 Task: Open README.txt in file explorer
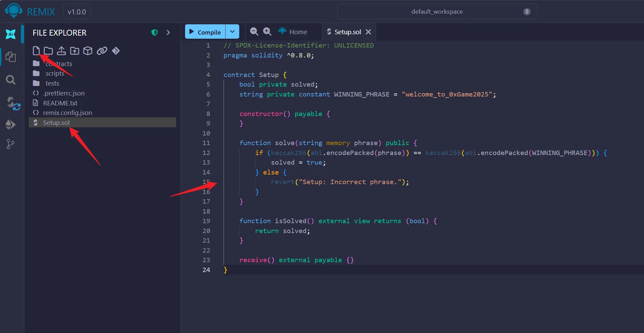[x=60, y=103]
